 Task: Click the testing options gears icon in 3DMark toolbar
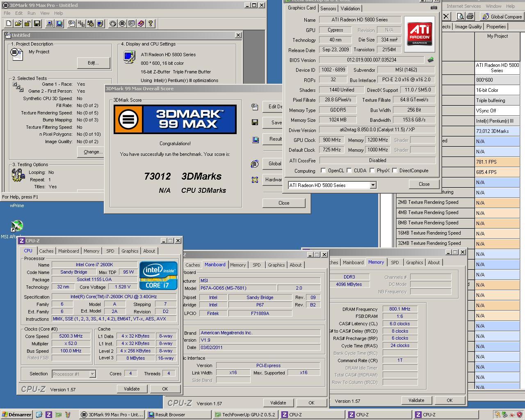pos(91,24)
